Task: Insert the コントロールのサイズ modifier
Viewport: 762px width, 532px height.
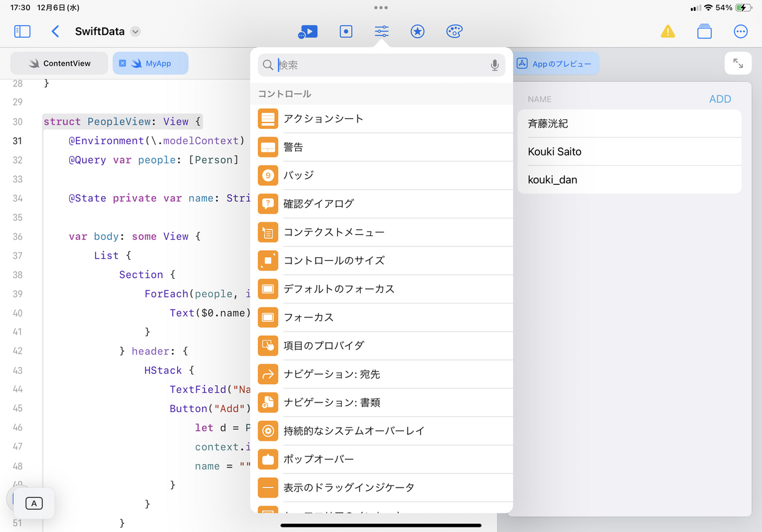Action: coord(381,260)
